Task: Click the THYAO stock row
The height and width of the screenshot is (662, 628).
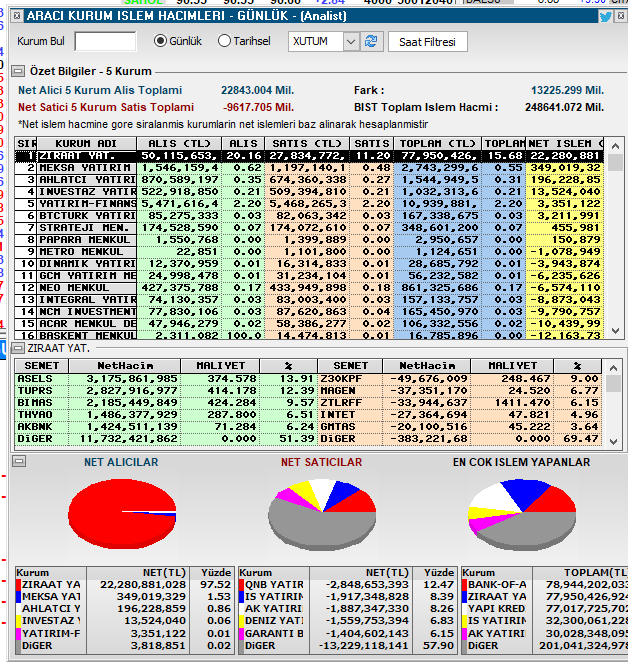Action: (x=166, y=415)
